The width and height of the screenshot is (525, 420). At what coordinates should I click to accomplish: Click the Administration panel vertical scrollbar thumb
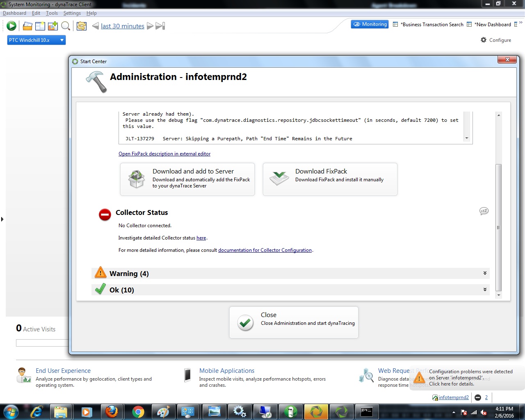(x=498, y=227)
